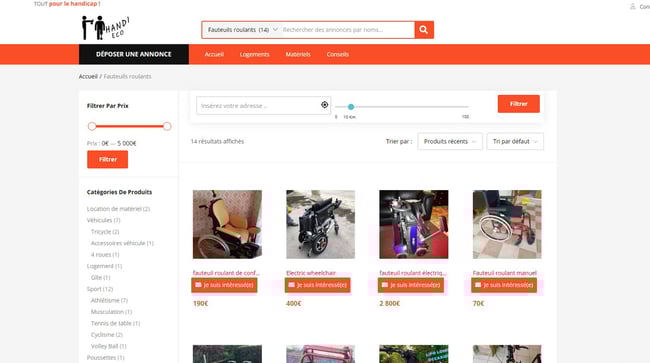Open the Electric wheelchair photo
650x363 pixels.
(x=320, y=224)
